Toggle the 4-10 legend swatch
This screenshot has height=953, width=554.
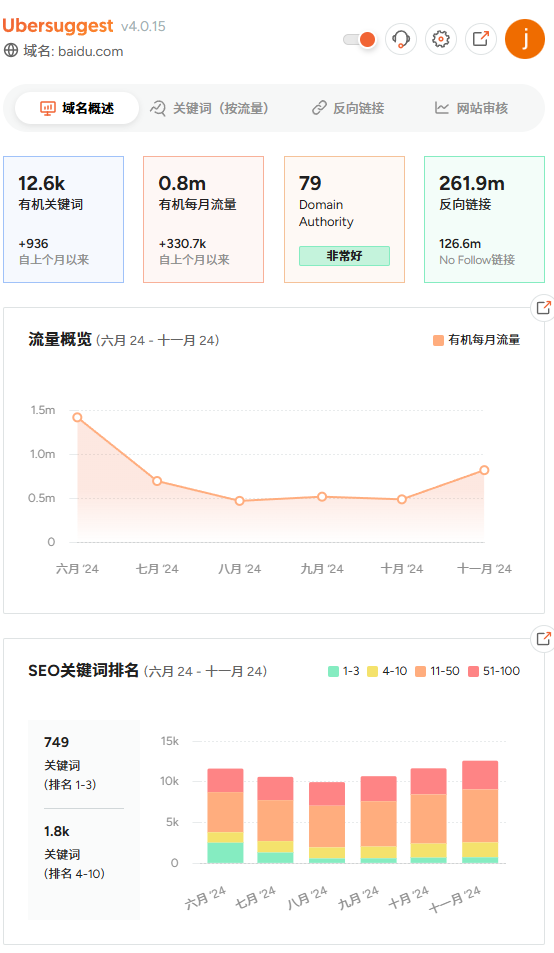[372, 671]
